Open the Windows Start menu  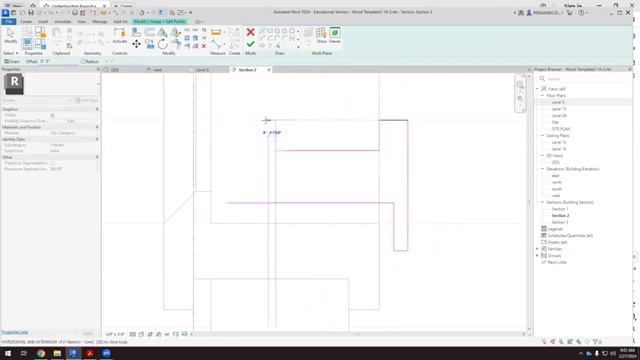click(8, 353)
